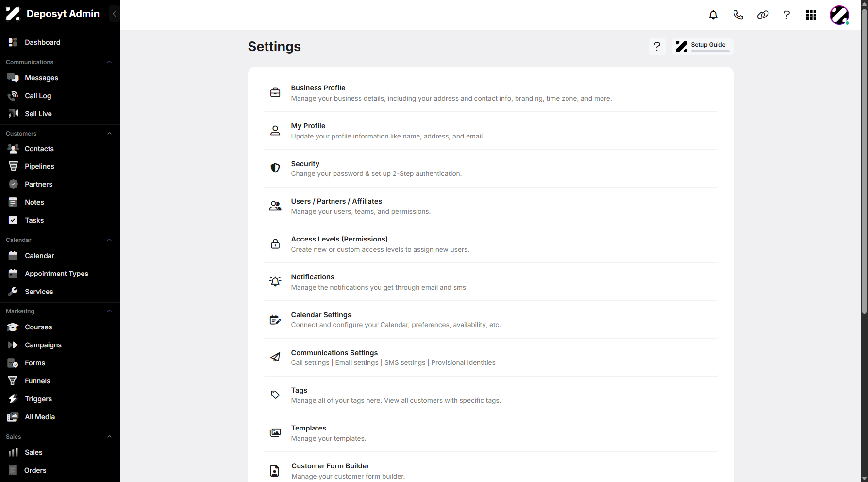
Task: Click the link chain icon in header
Action: pos(763,15)
